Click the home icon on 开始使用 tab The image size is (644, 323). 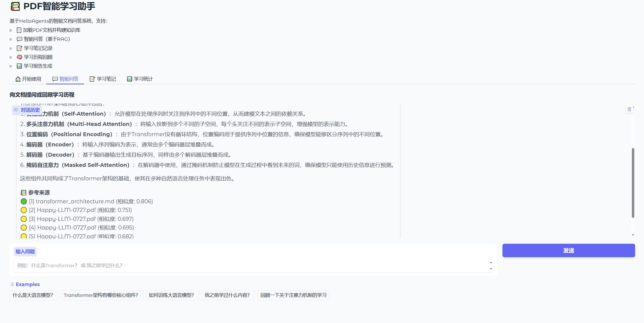(18, 79)
